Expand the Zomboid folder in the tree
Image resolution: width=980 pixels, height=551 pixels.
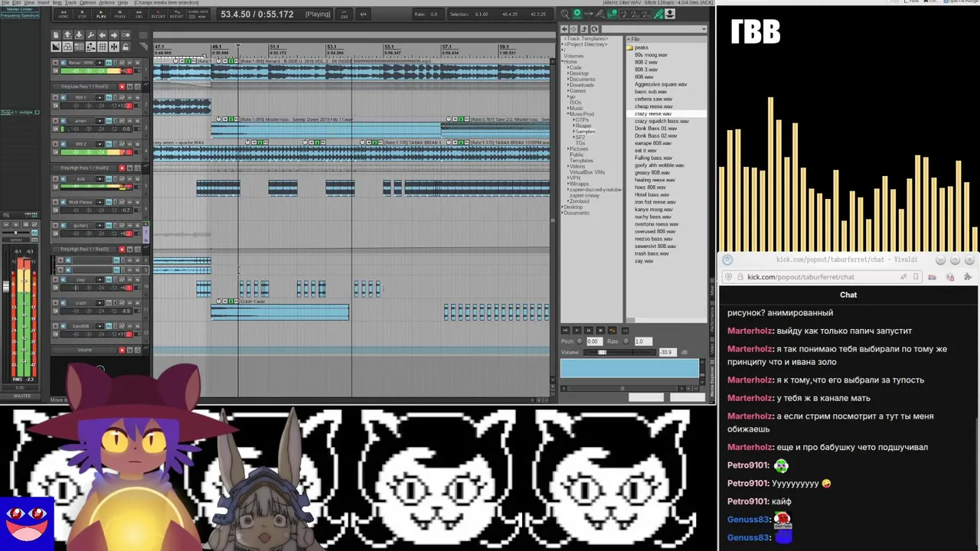[568, 201]
